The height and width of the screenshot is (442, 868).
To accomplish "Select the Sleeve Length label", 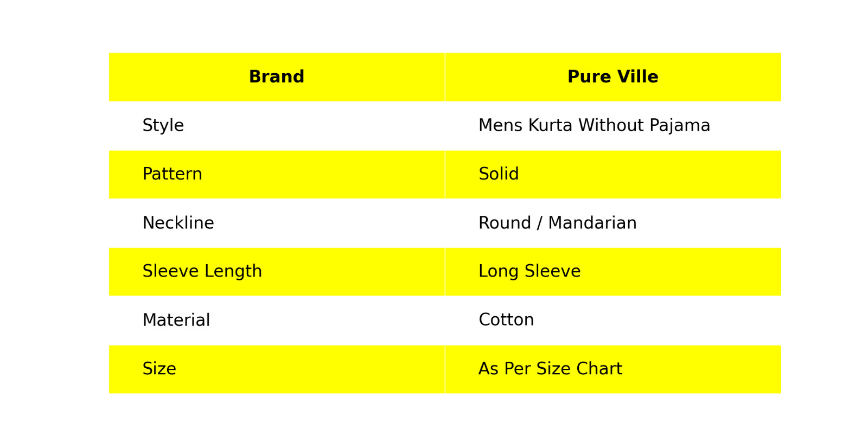I will point(202,271).
